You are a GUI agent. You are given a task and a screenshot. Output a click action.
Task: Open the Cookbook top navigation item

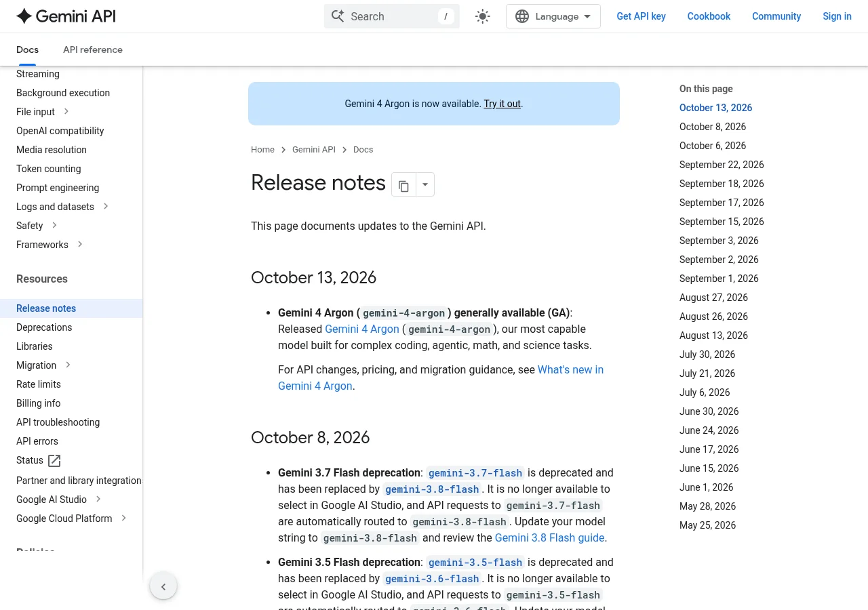709,16
